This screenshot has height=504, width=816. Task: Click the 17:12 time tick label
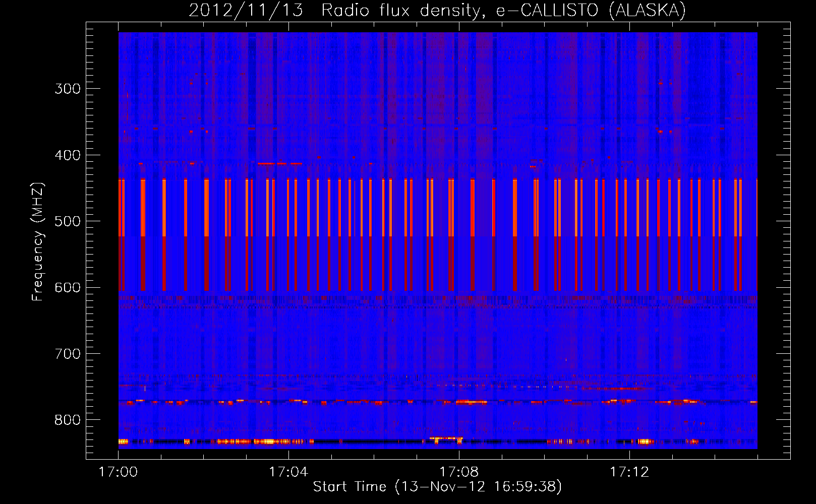click(629, 472)
